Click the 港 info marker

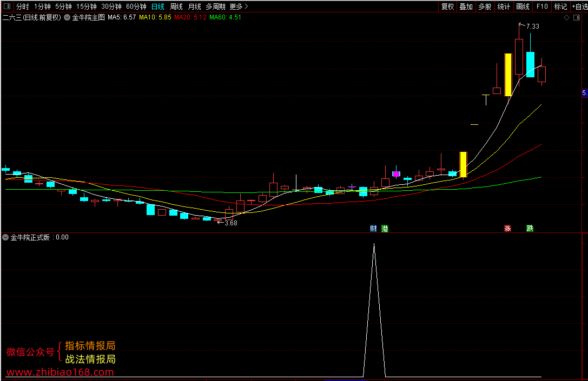point(385,229)
